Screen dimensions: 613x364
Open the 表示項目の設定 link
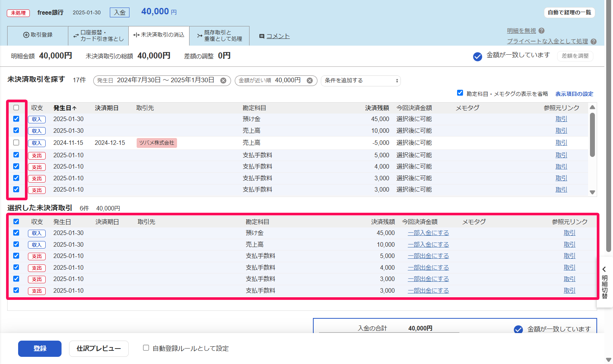[574, 94]
